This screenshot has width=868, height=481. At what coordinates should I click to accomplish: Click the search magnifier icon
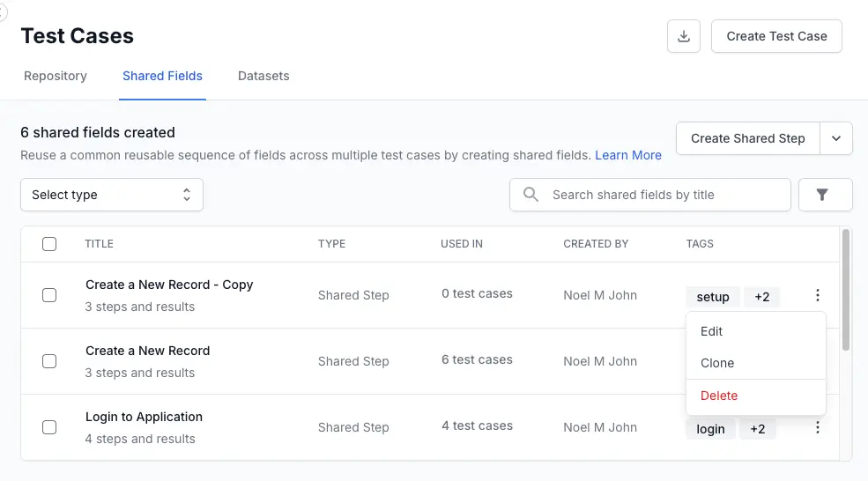pos(530,195)
